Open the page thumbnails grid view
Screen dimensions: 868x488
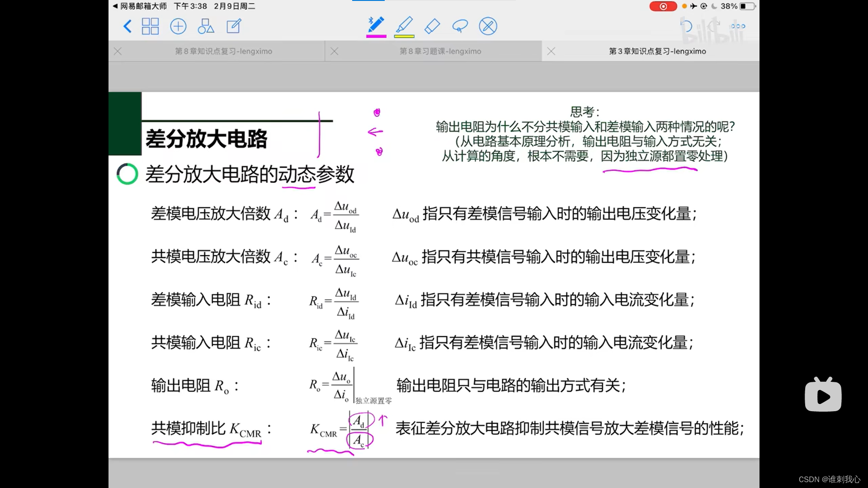(x=150, y=26)
